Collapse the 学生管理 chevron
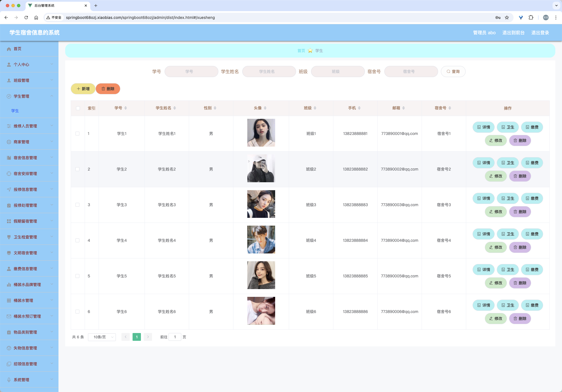Image resolution: width=562 pixels, height=392 pixels. [52, 96]
